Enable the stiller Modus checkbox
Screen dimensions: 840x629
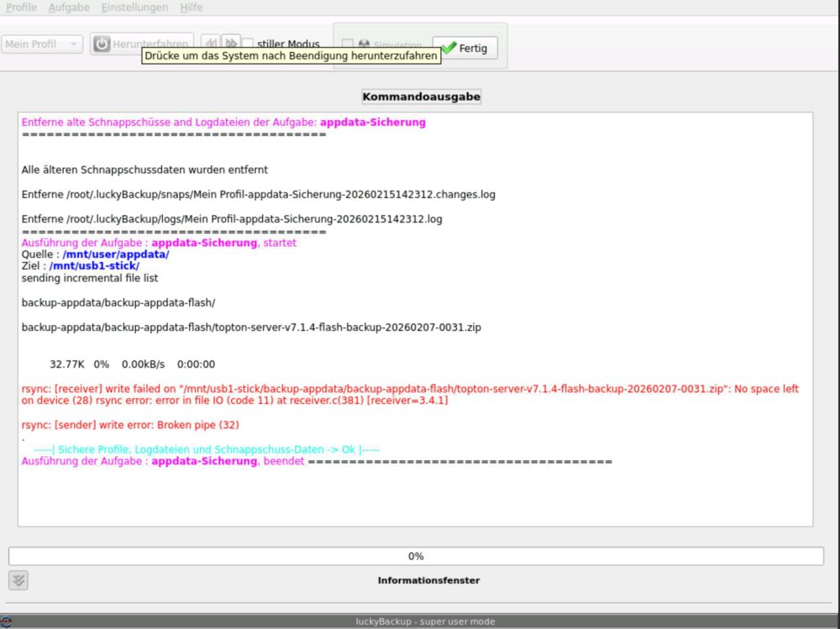pos(248,44)
